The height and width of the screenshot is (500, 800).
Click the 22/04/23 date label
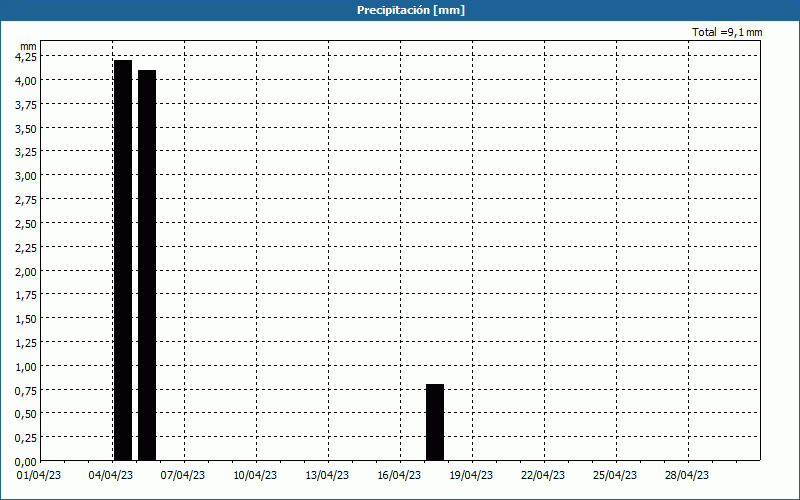(543, 475)
